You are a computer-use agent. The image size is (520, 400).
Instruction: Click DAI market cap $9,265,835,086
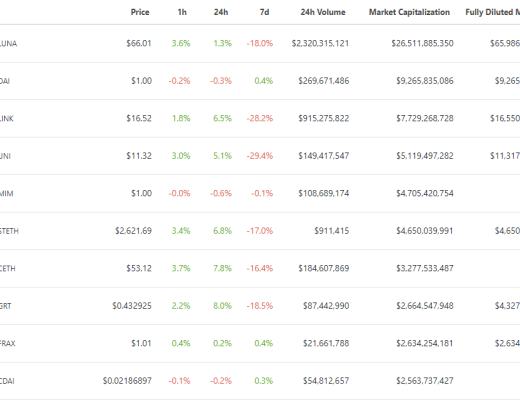tap(425, 81)
